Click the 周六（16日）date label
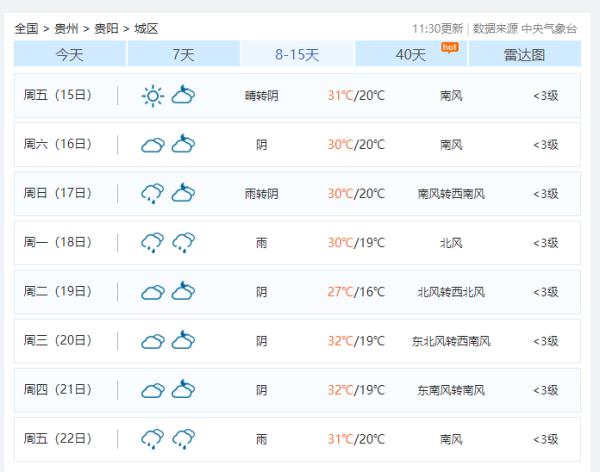600x472 pixels. [58, 144]
